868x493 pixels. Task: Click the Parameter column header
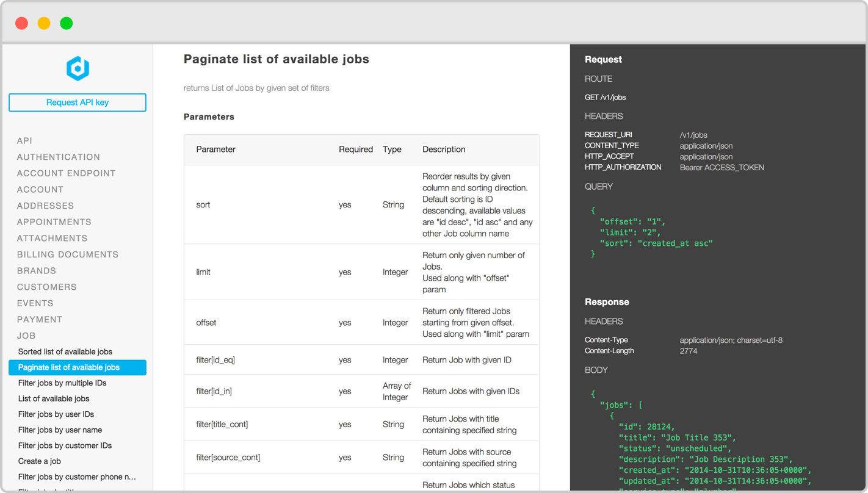coord(215,149)
